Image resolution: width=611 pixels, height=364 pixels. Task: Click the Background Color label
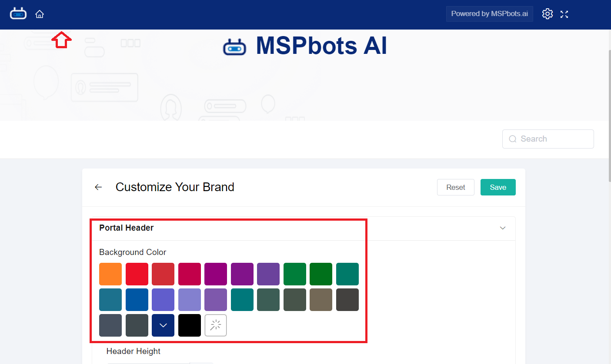(x=133, y=252)
